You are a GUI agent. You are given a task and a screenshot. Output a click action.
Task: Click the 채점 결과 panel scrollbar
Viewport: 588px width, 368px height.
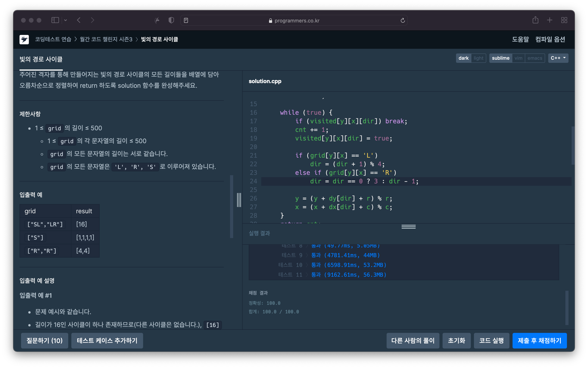point(567,308)
